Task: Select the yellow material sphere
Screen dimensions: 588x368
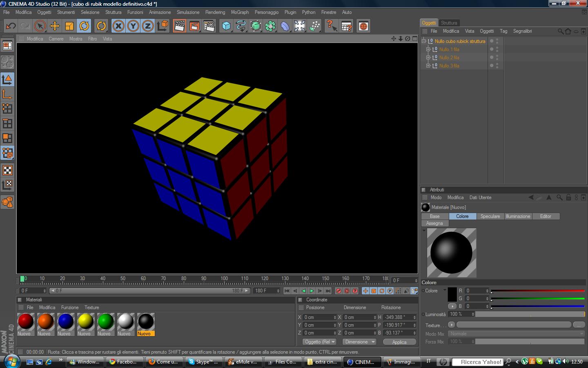Action: 85,321
